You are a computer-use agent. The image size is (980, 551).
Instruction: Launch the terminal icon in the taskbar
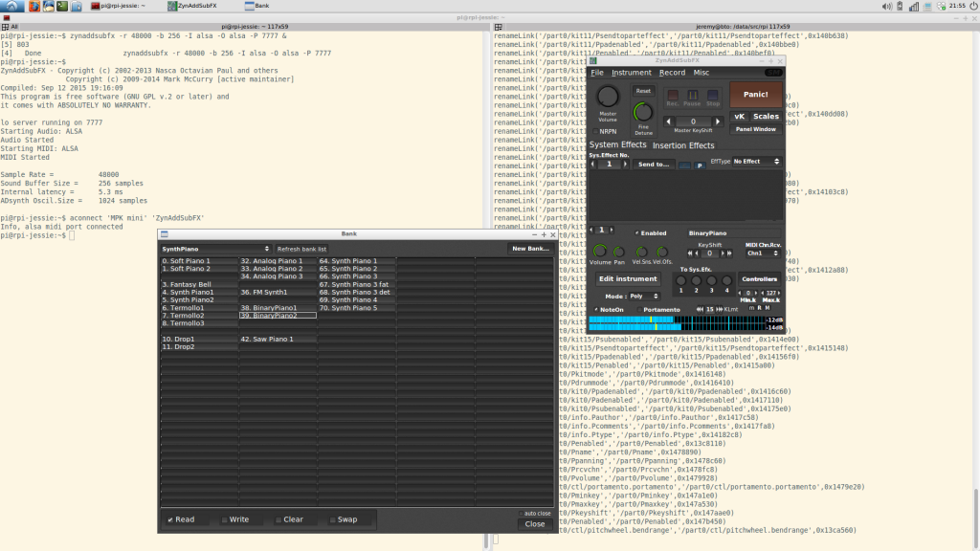coord(62,7)
